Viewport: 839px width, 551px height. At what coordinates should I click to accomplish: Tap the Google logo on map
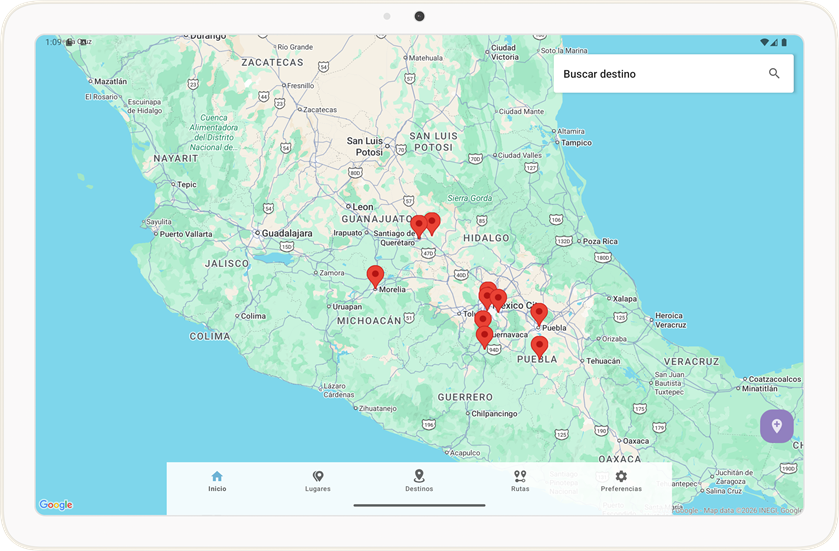point(56,504)
